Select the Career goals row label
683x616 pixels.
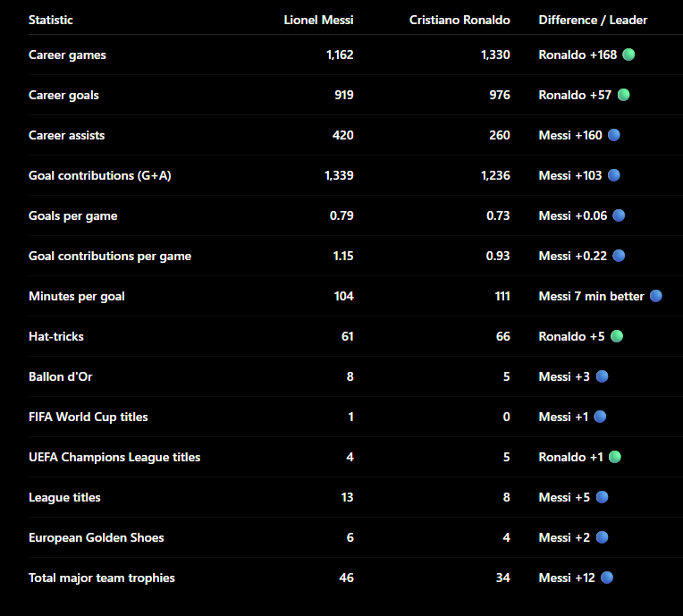pos(63,95)
